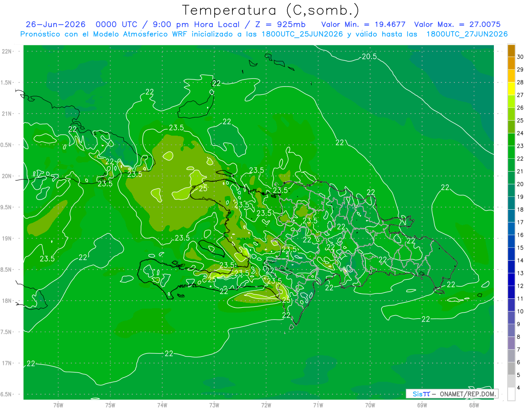Click the yellow legend swatch between 27 and 28
This screenshot has width=532, height=411.
[x=511, y=88]
